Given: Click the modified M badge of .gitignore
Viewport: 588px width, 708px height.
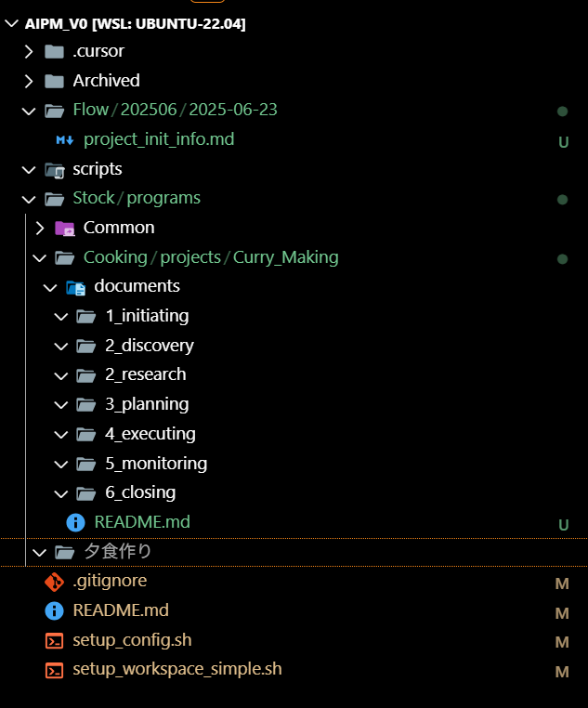Looking at the screenshot, I should [562, 583].
